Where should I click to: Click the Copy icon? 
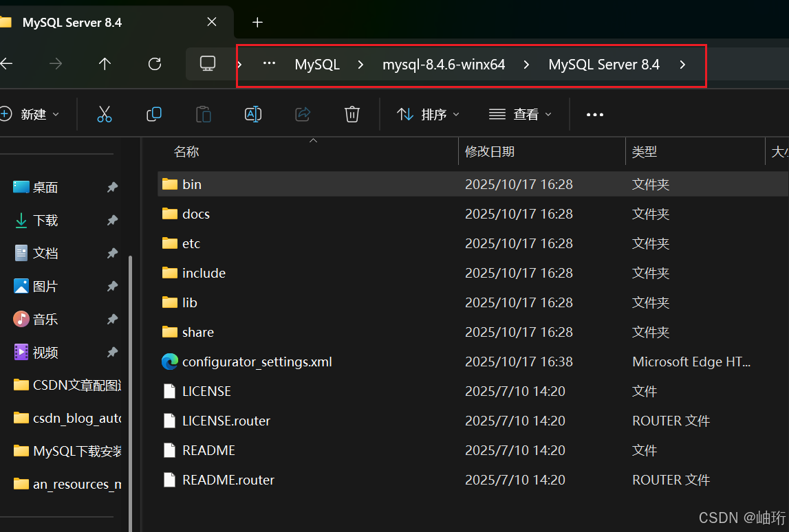(153, 114)
